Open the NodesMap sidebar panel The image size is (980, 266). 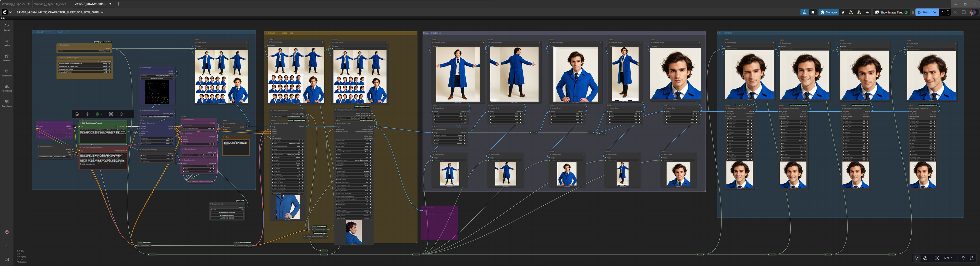[6, 88]
